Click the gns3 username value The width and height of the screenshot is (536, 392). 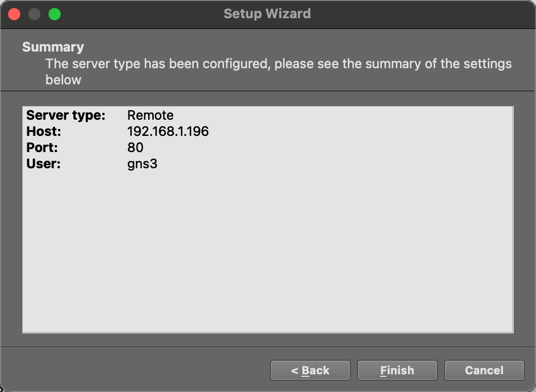pyautogui.click(x=142, y=164)
